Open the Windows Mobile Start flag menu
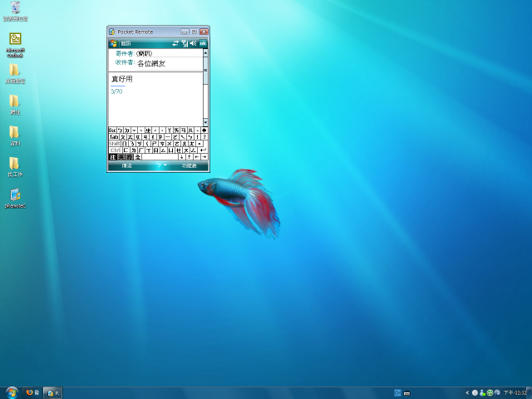Screen dimensions: 532x399 point(113,43)
